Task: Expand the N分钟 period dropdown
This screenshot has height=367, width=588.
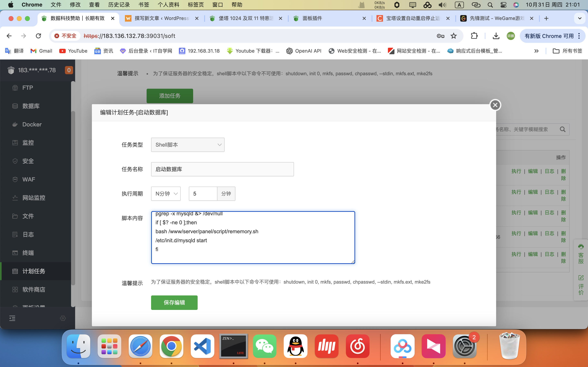Action: 166,194
